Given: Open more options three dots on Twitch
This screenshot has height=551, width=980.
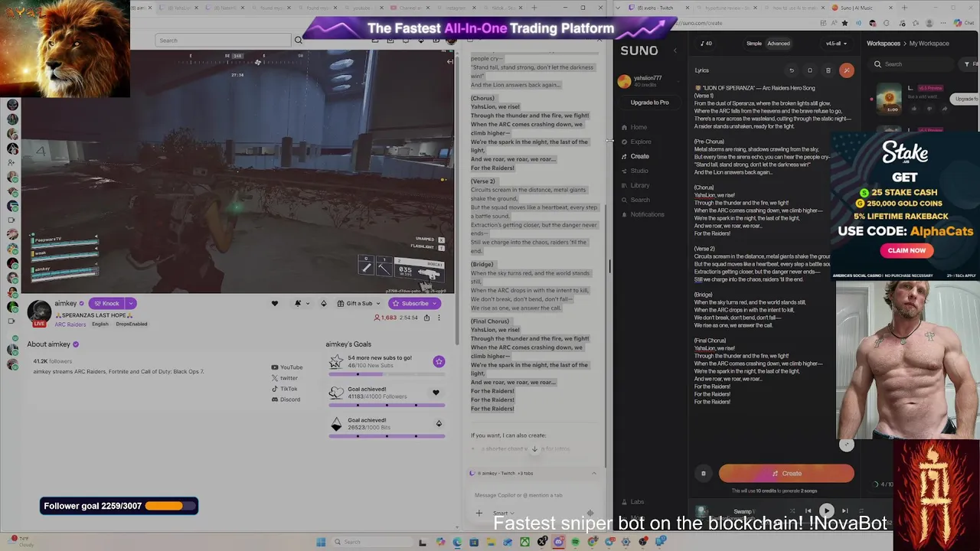Looking at the screenshot, I should 439,318.
